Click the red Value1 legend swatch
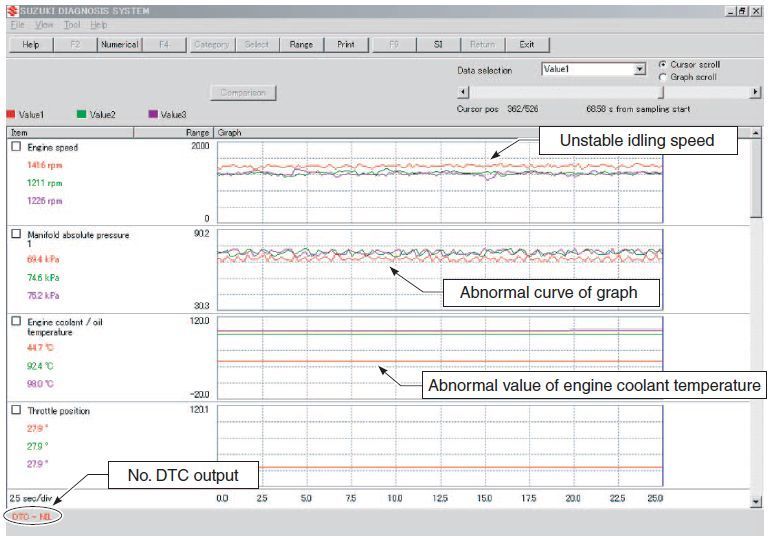773x542 pixels. [x=11, y=114]
